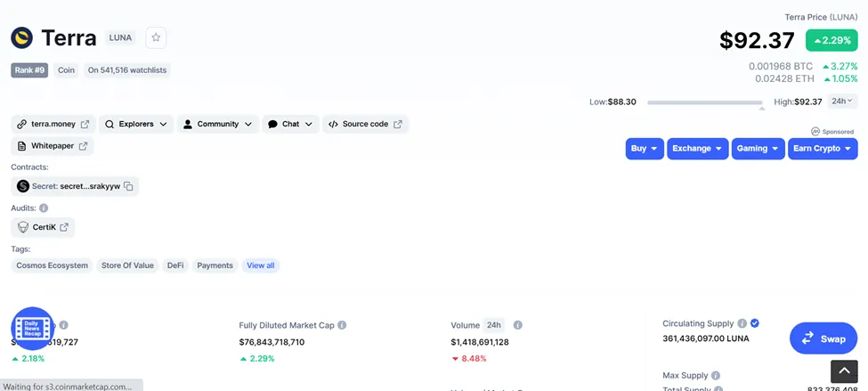The image size is (868, 391).
Task: Open the Exchange dropdown button
Action: click(697, 149)
